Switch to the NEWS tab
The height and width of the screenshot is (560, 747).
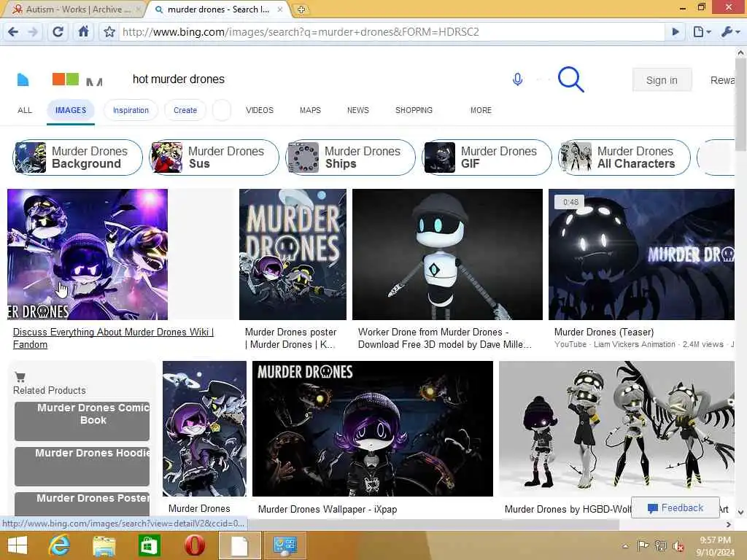click(357, 110)
